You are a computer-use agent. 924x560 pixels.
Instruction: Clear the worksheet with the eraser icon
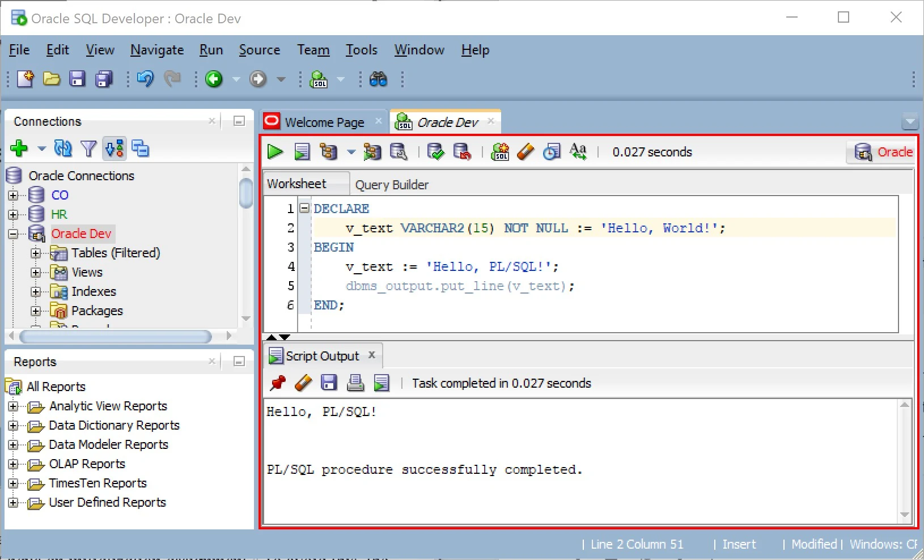point(525,151)
